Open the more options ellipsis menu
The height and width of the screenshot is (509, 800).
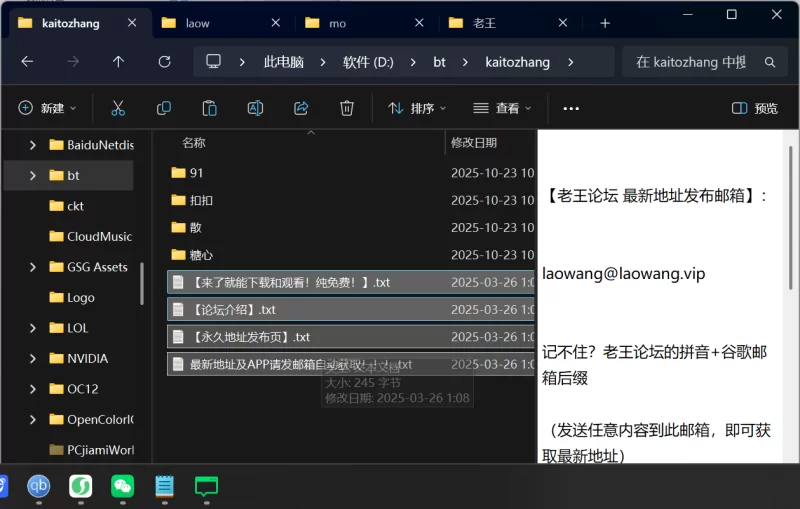(571, 108)
